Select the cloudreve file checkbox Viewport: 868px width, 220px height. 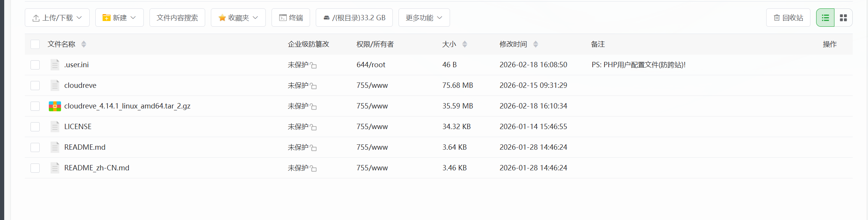(x=35, y=86)
